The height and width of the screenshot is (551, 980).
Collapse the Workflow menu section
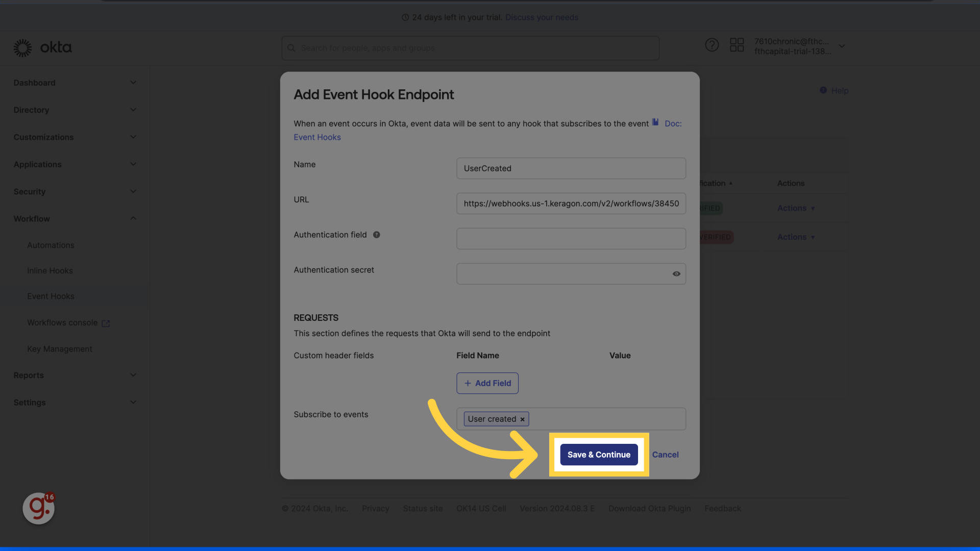point(75,219)
